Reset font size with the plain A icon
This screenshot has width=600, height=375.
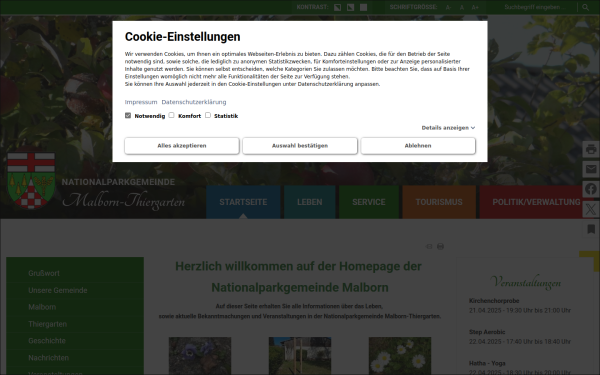pos(462,7)
